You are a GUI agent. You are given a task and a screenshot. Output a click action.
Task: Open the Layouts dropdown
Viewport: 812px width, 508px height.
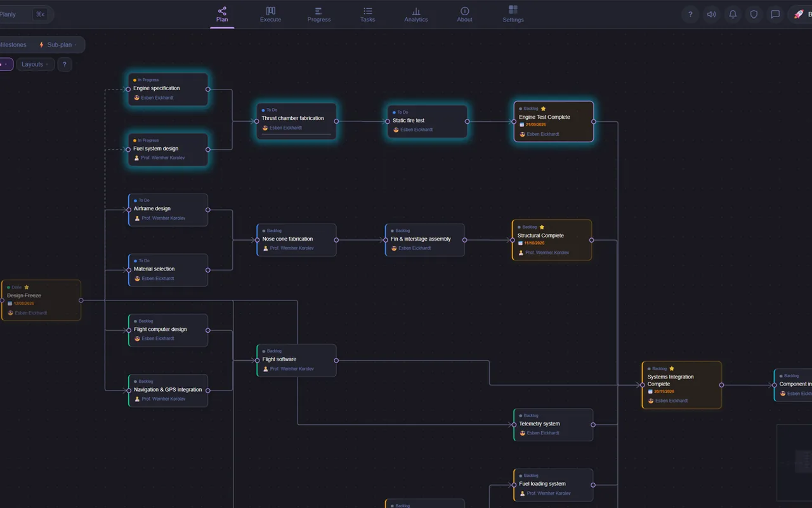click(35, 64)
